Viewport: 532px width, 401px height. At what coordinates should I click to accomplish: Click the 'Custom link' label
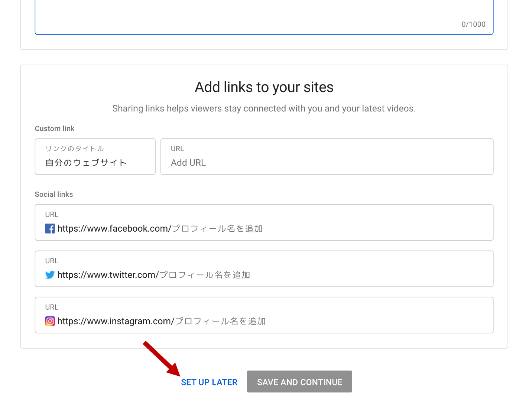[x=55, y=128]
